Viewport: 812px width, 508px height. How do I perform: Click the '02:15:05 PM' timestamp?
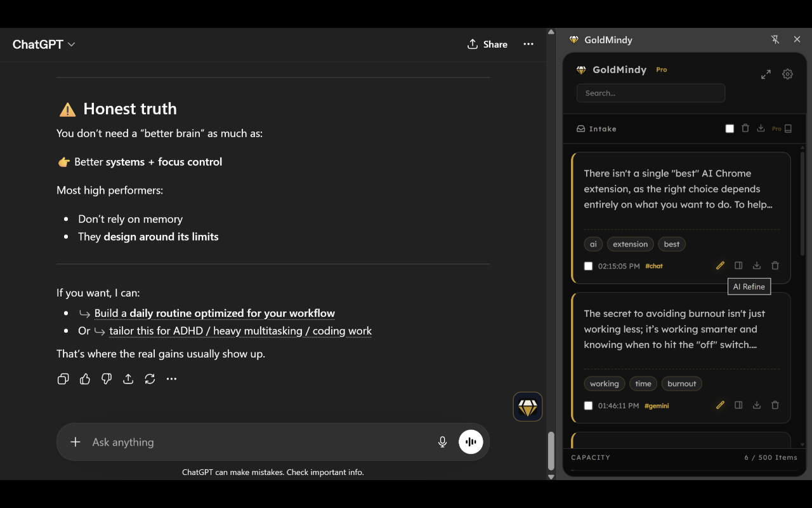[x=619, y=266]
